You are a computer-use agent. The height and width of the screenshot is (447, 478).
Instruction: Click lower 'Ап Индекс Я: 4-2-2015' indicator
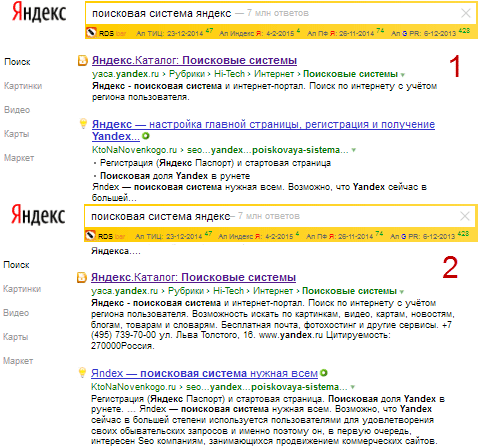pyautogui.click(x=259, y=236)
